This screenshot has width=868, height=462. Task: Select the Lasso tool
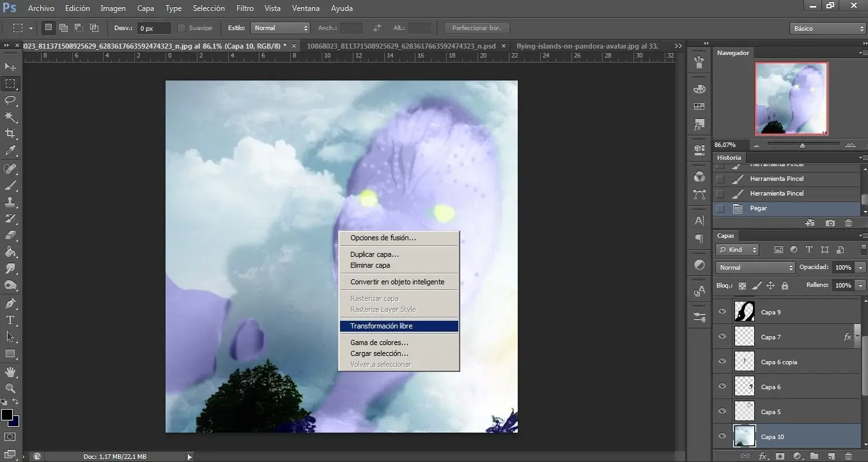pos(10,100)
